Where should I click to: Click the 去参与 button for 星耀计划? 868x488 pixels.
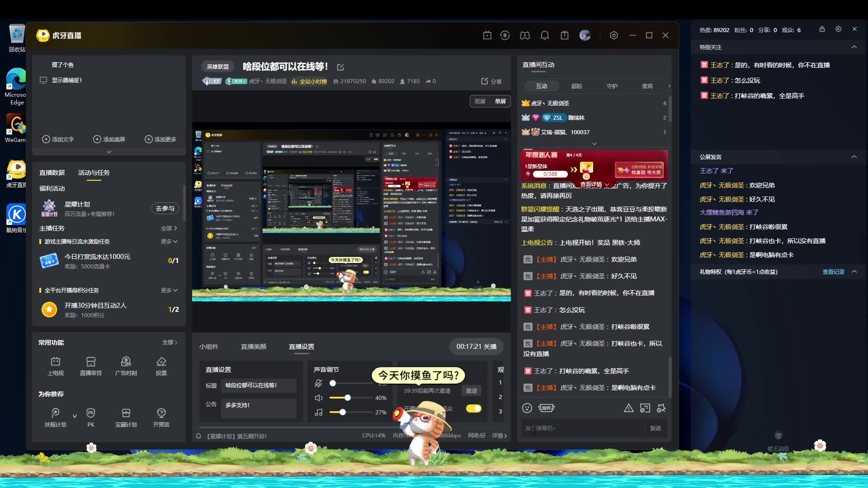tap(165, 208)
